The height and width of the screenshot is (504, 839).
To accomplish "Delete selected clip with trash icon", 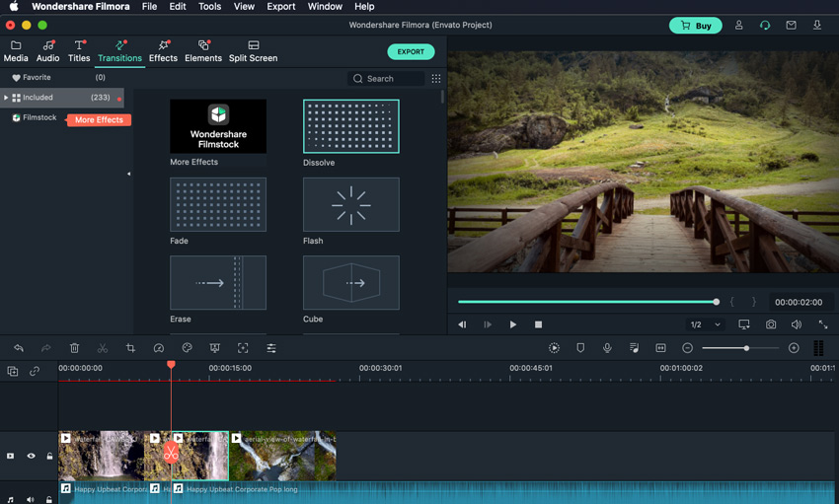I will click(74, 348).
